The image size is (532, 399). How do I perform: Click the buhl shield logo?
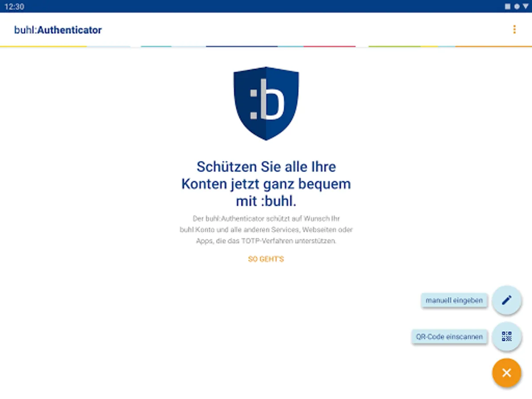pyautogui.click(x=266, y=103)
